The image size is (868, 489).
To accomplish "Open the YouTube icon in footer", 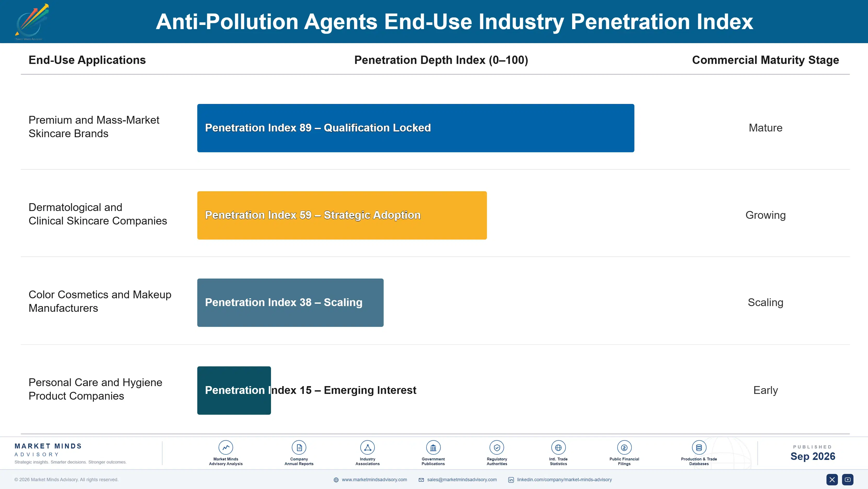I will click(848, 480).
